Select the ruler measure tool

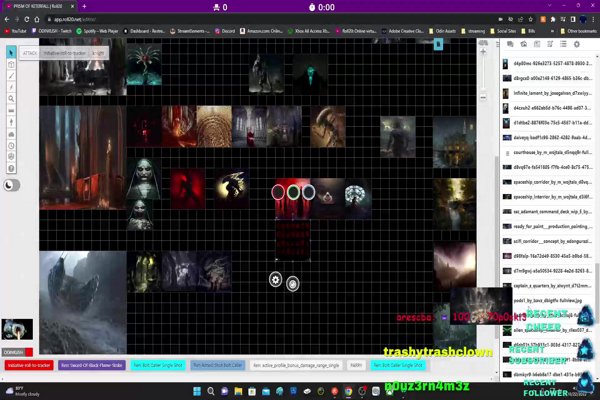point(11,111)
